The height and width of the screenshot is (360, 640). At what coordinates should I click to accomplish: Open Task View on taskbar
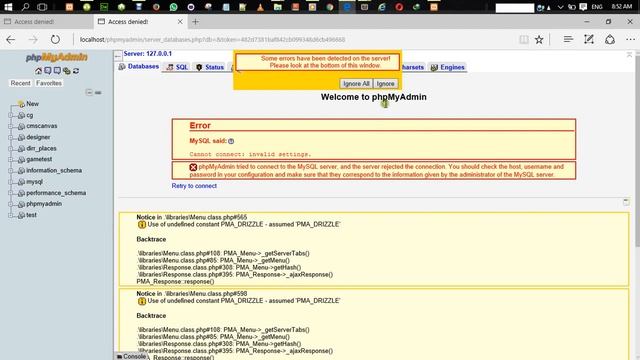[x=42, y=7]
